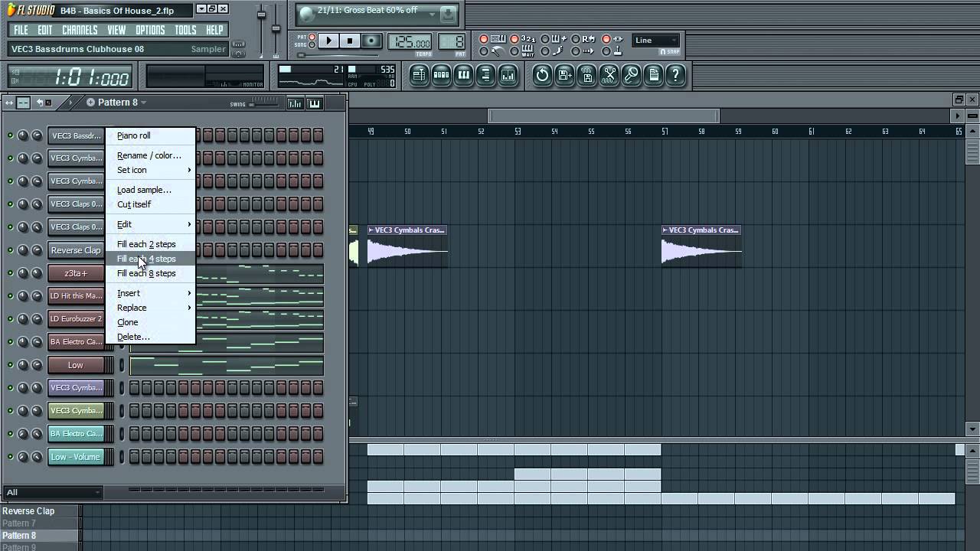Click the undo history circular arrow icon

[542, 75]
